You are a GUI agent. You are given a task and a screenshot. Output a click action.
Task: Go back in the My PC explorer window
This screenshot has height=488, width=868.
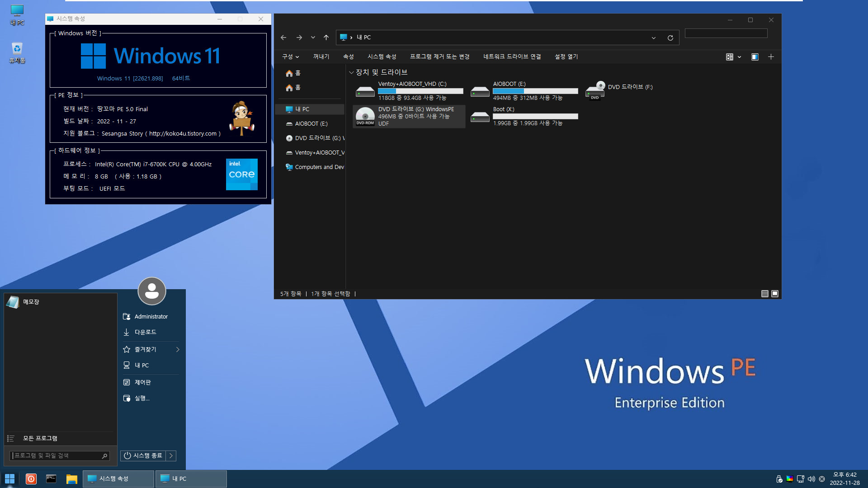tap(283, 38)
